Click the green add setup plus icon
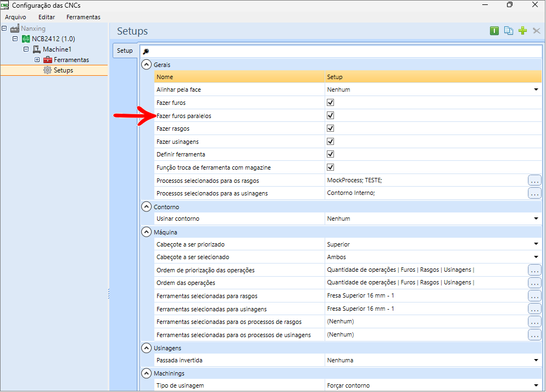 522,31
